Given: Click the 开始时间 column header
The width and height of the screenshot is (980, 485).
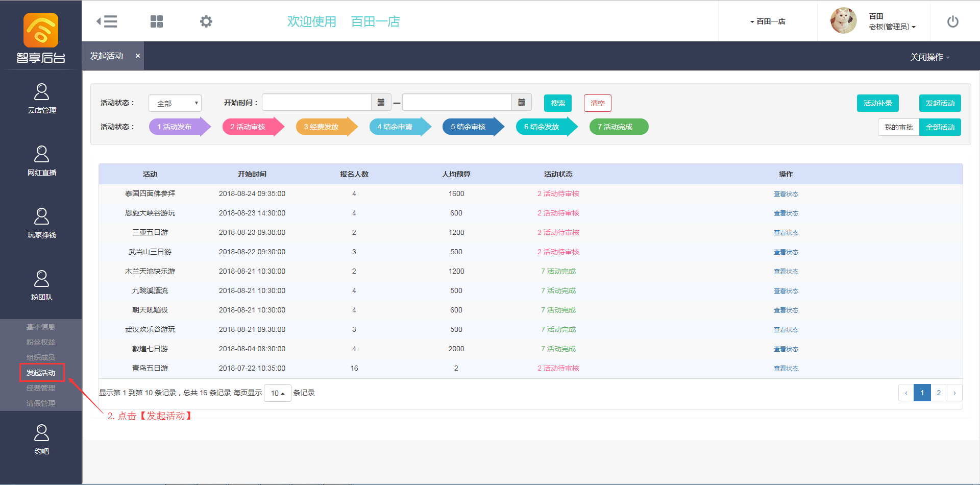Looking at the screenshot, I should (252, 174).
